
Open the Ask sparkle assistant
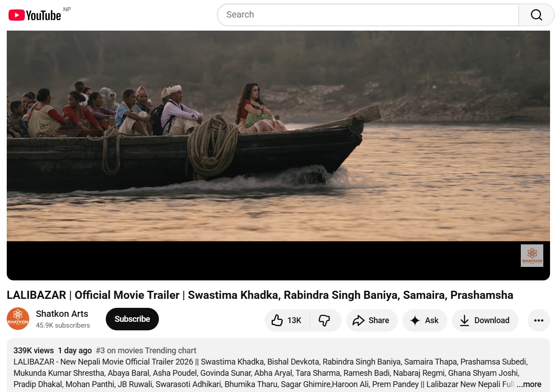tap(424, 320)
